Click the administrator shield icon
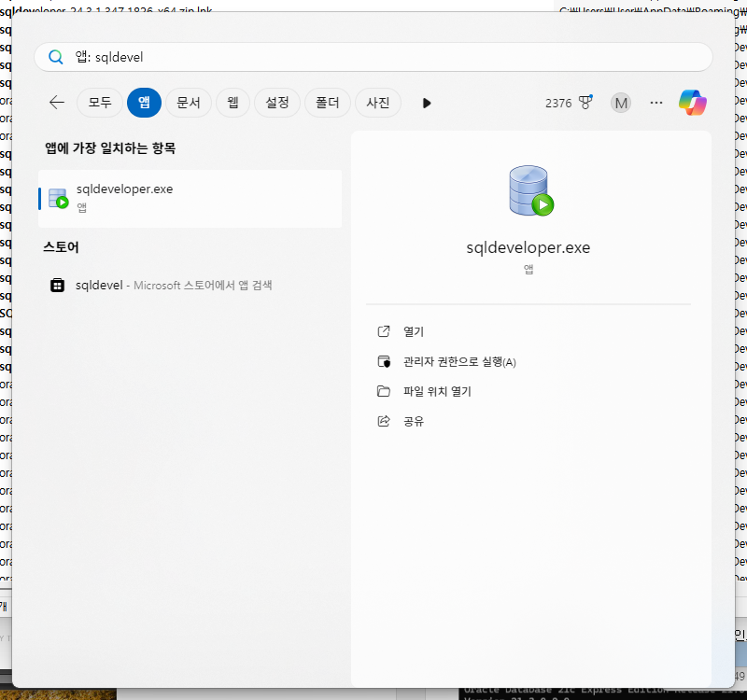Viewport: 747px width, 700px height. [384, 362]
